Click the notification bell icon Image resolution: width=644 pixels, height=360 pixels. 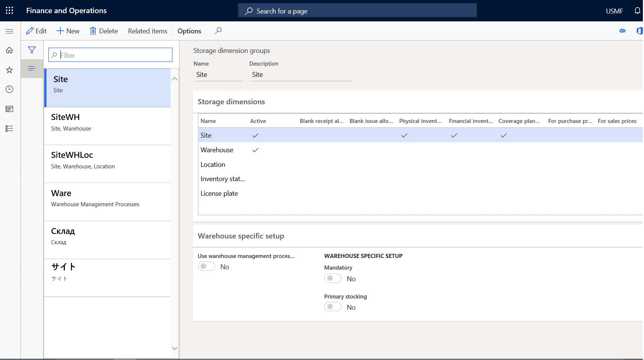(637, 10)
